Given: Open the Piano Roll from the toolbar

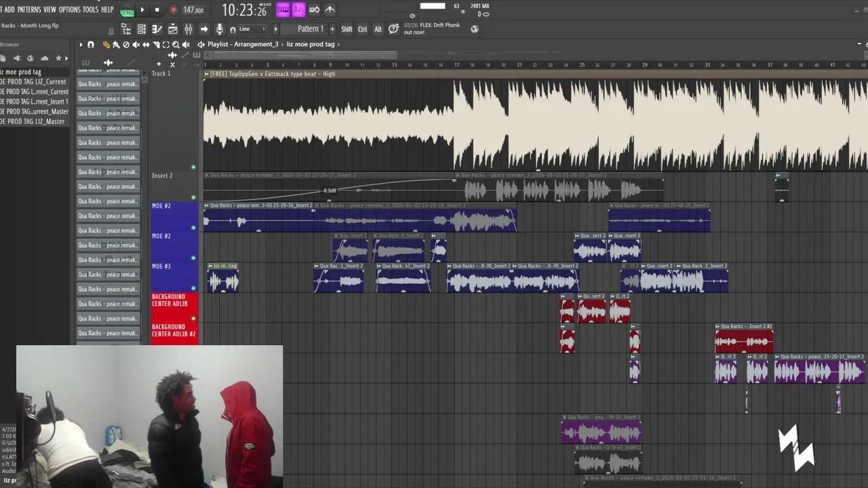Looking at the screenshot, I should [x=157, y=29].
